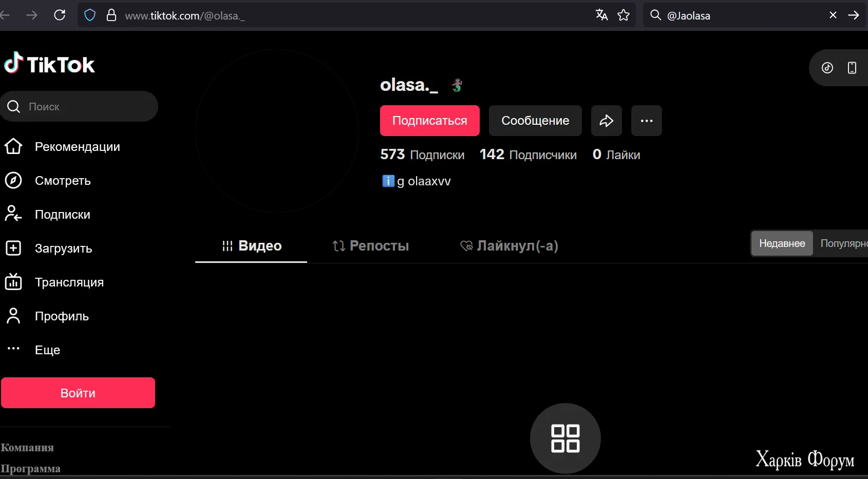Click the profile avatar picture
The image size is (868, 479).
277,131
